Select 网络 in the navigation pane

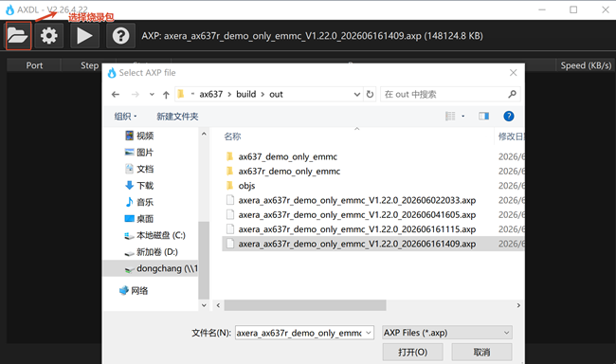click(x=134, y=290)
